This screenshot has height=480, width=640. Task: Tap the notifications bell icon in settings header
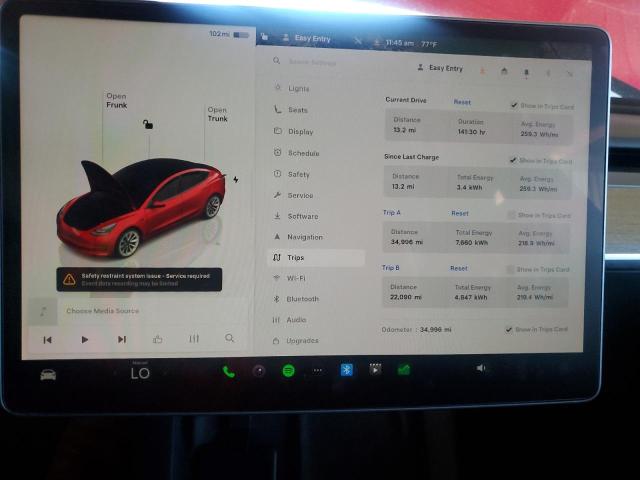[x=526, y=72]
